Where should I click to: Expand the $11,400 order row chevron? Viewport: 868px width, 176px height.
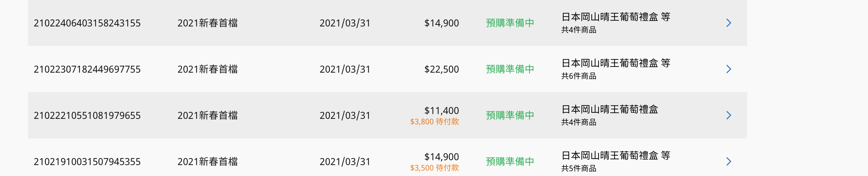click(729, 115)
